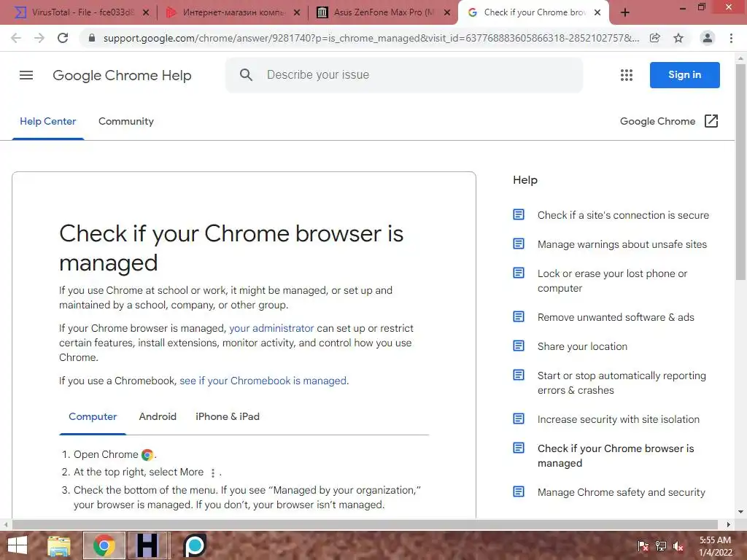Select the Community tab

[125, 122]
